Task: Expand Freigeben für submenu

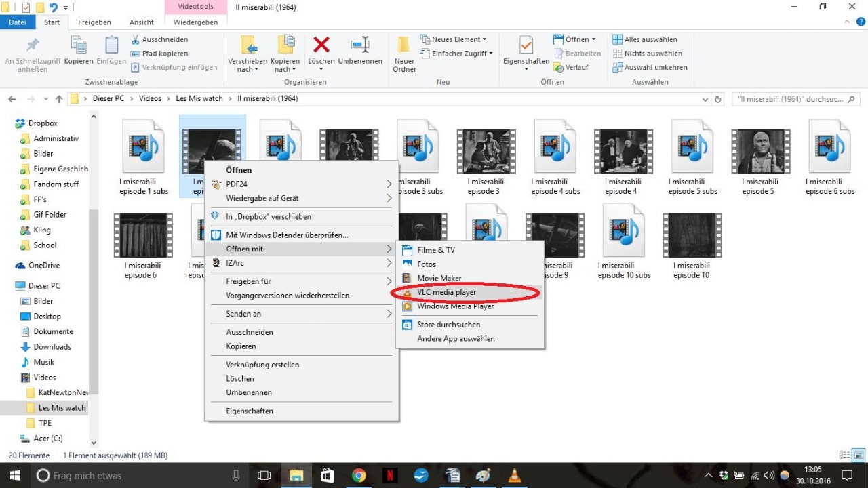Action: 389,281
